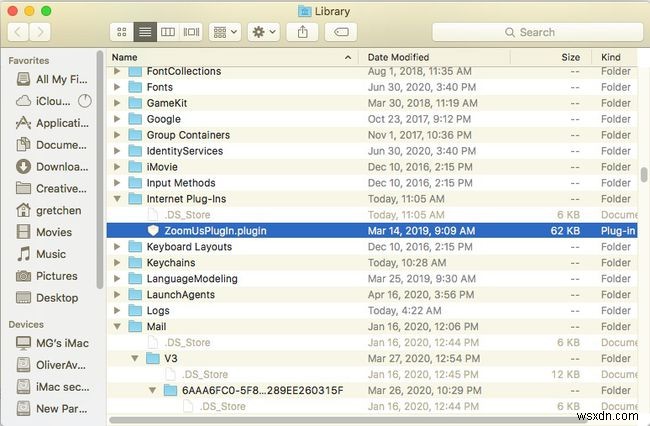Image resolution: width=650 pixels, height=426 pixels.
Task: Open the arrange items dropdown
Action: tap(225, 32)
